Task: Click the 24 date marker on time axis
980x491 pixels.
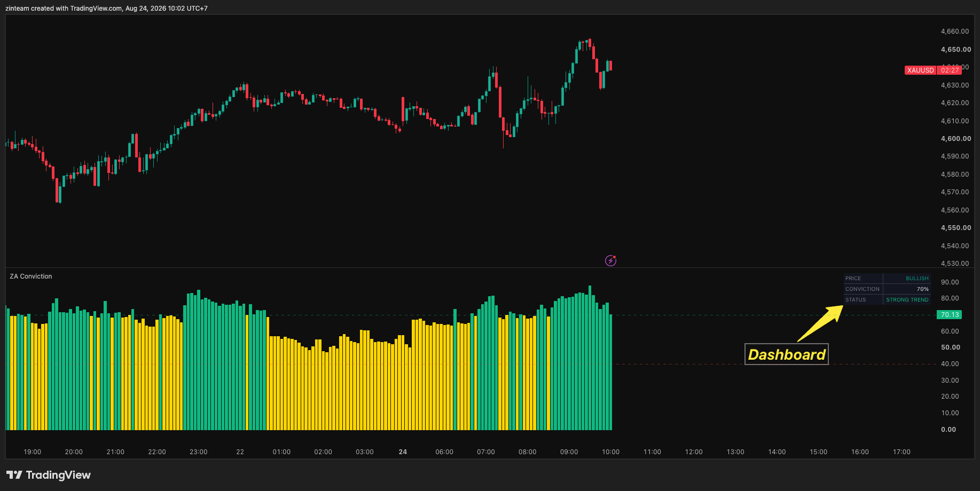Action: pos(403,452)
